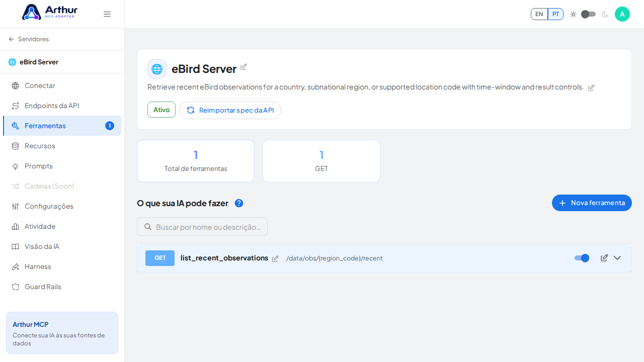
Task: Switch language to EN
Action: coord(539,14)
